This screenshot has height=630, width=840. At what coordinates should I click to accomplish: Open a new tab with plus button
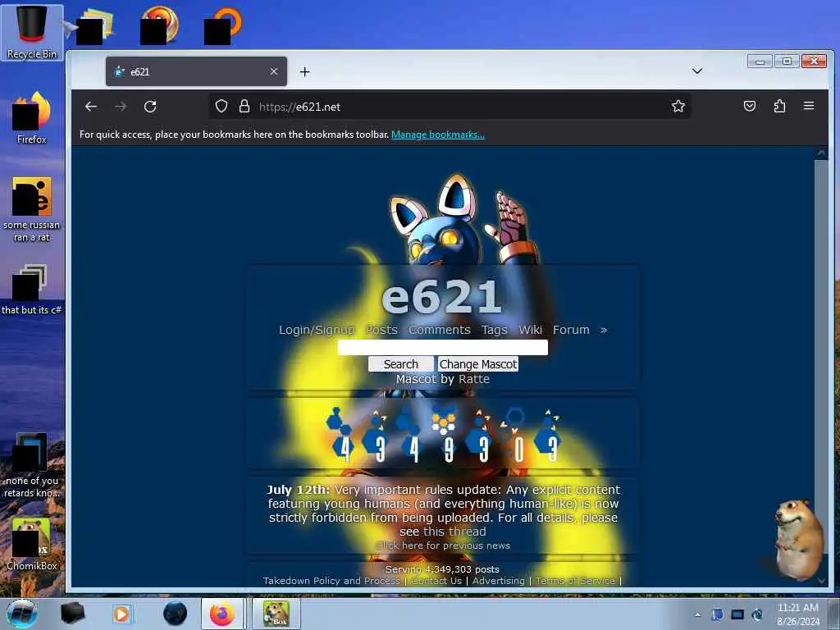click(x=305, y=72)
